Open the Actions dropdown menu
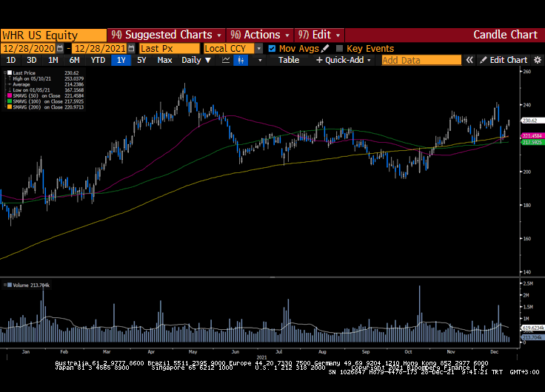 287,36
